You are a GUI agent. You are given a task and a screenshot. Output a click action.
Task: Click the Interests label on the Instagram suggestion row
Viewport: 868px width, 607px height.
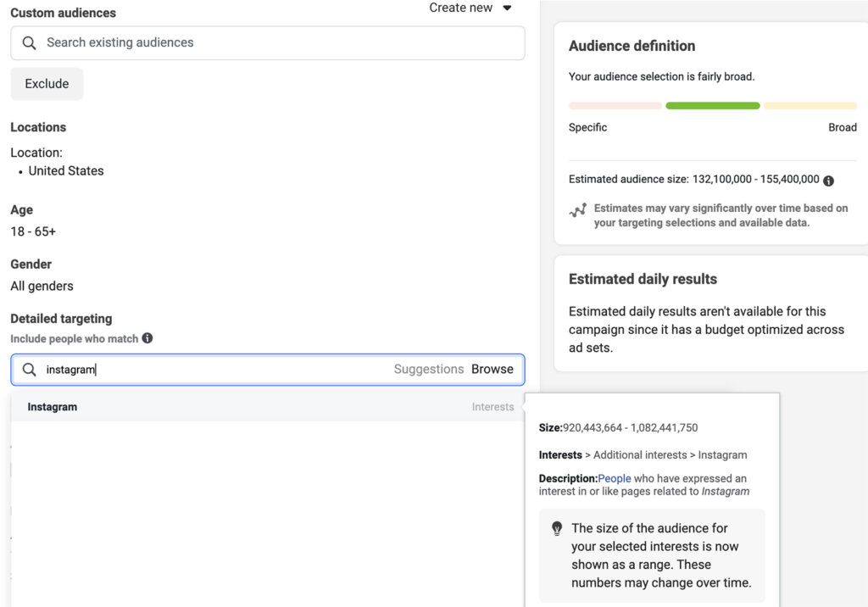492,406
